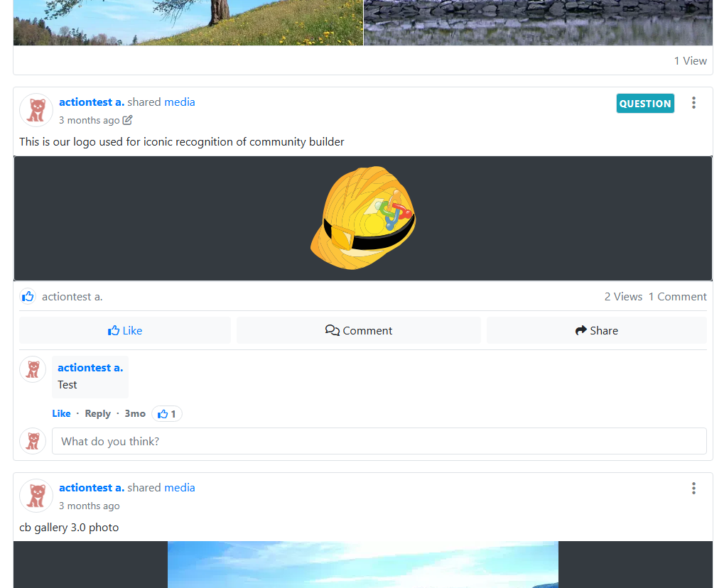Screen dimensions: 724x588
Task: Click the cat avatar on the logo post header
Action: tap(36, 111)
